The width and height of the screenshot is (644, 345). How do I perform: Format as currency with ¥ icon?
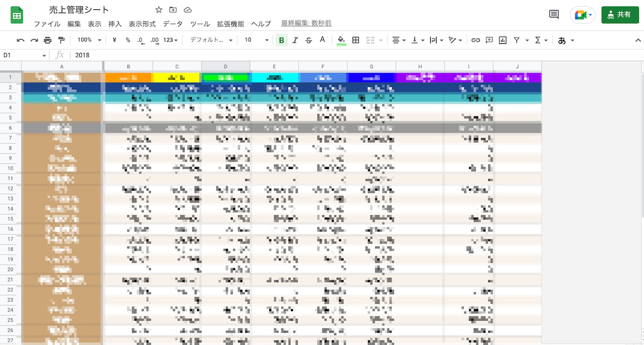click(x=115, y=40)
